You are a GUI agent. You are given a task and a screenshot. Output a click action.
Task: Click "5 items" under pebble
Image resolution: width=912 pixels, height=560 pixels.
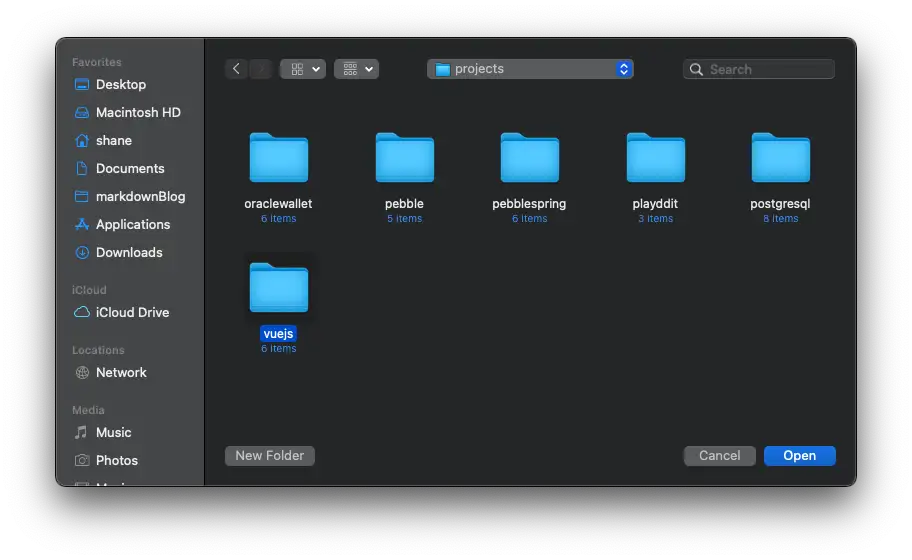click(x=405, y=219)
